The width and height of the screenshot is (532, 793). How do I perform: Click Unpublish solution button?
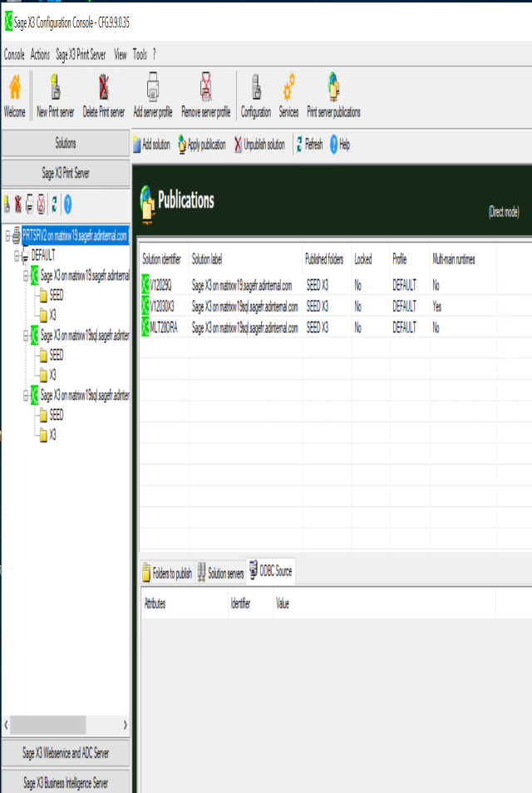pyautogui.click(x=259, y=145)
